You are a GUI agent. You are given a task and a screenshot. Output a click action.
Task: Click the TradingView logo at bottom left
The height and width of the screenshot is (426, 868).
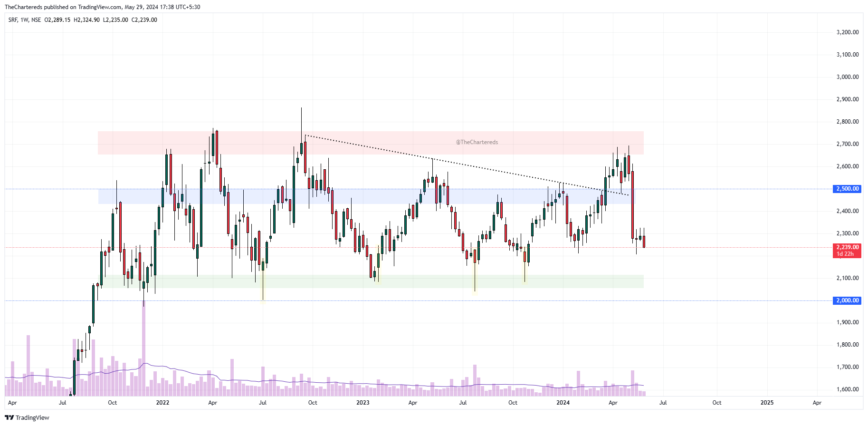(27, 417)
